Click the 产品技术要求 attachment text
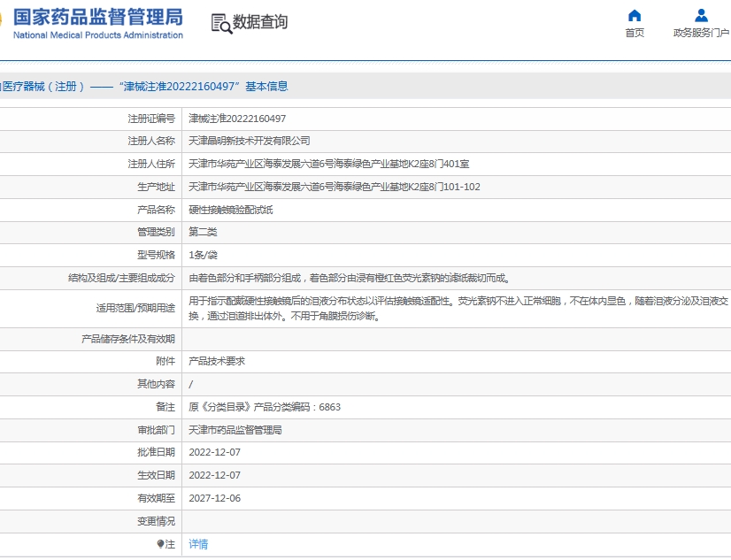This screenshot has height=560, width=731. coord(217,361)
